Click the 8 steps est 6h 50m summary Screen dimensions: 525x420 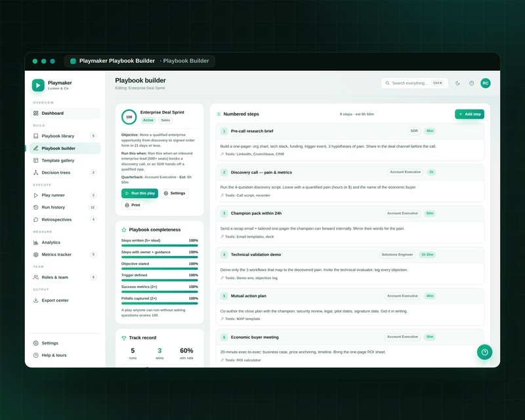click(356, 114)
